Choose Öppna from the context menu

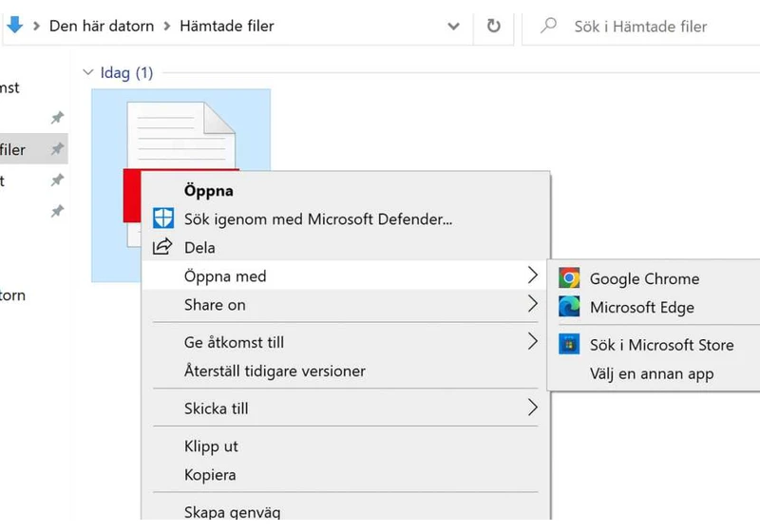click(346, 190)
